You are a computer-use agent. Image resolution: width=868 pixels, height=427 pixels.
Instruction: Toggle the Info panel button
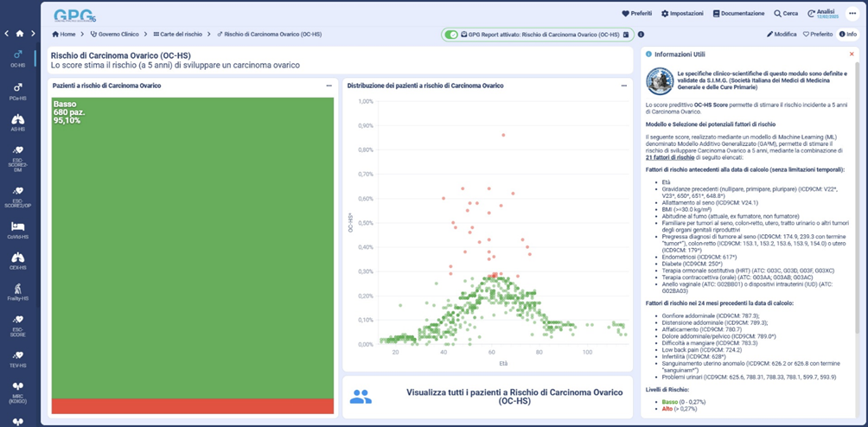coord(847,35)
